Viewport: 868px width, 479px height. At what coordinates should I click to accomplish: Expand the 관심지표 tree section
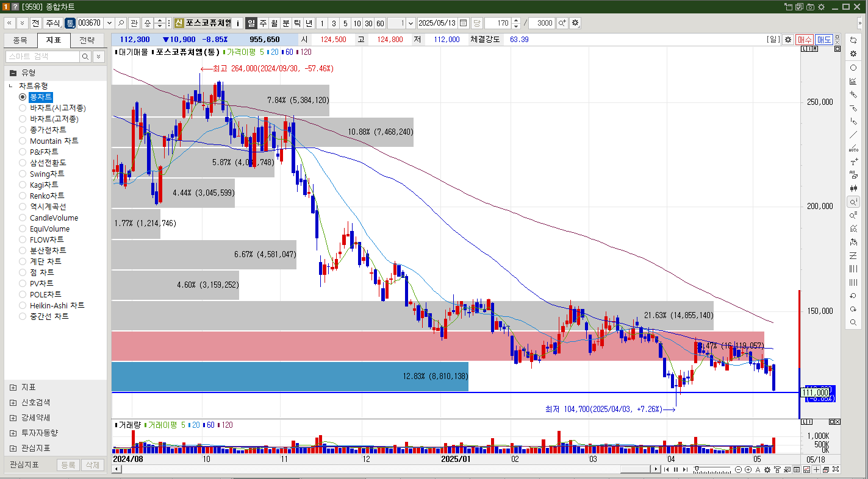coord(13,448)
